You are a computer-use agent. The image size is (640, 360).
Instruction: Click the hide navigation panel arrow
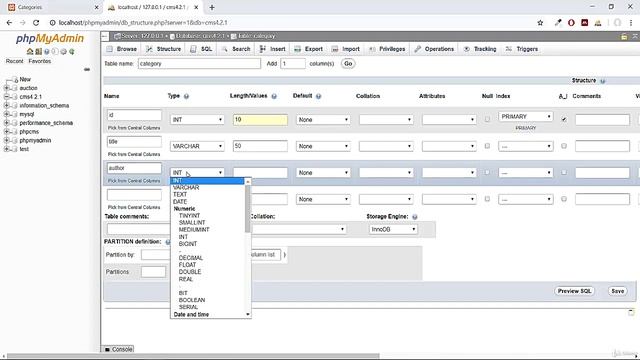[x=105, y=36]
